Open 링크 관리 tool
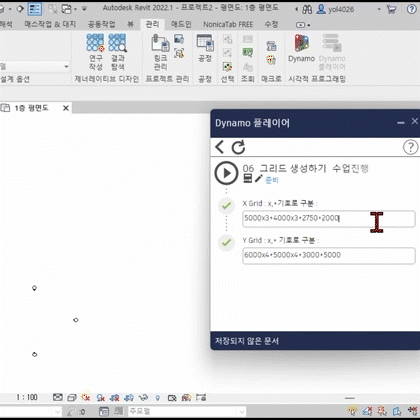Viewport: 420px width, 420px height. [160, 52]
